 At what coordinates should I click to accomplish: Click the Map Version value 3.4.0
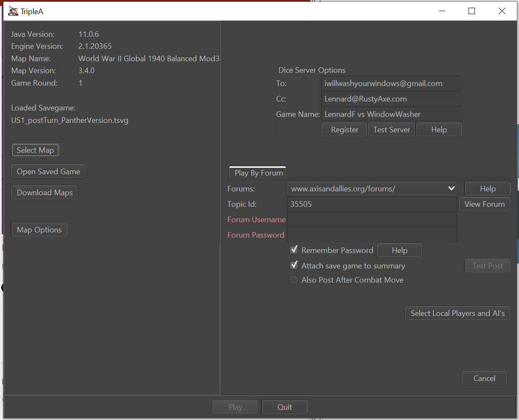(x=86, y=71)
